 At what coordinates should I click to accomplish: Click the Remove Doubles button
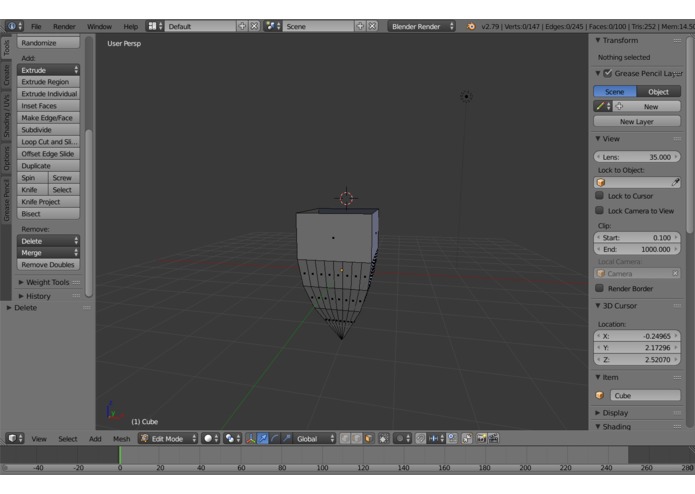click(48, 265)
